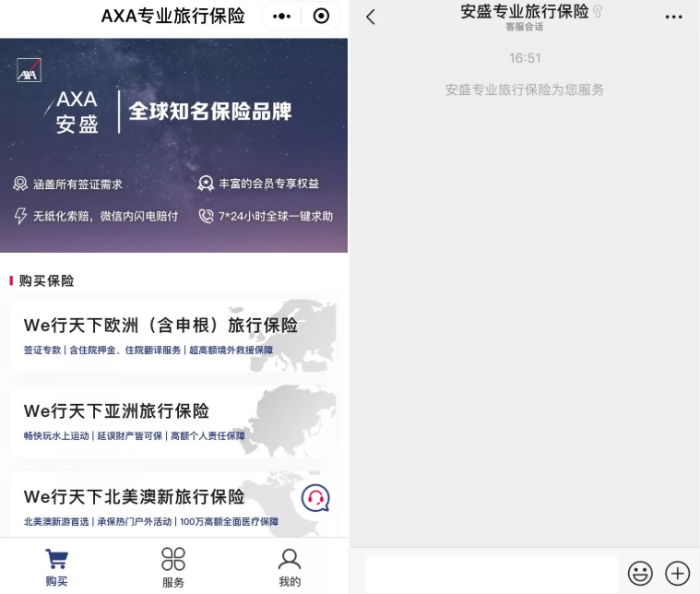Tap the plus icon for more chat attachments
The height and width of the screenshot is (594, 700).
tap(678, 573)
